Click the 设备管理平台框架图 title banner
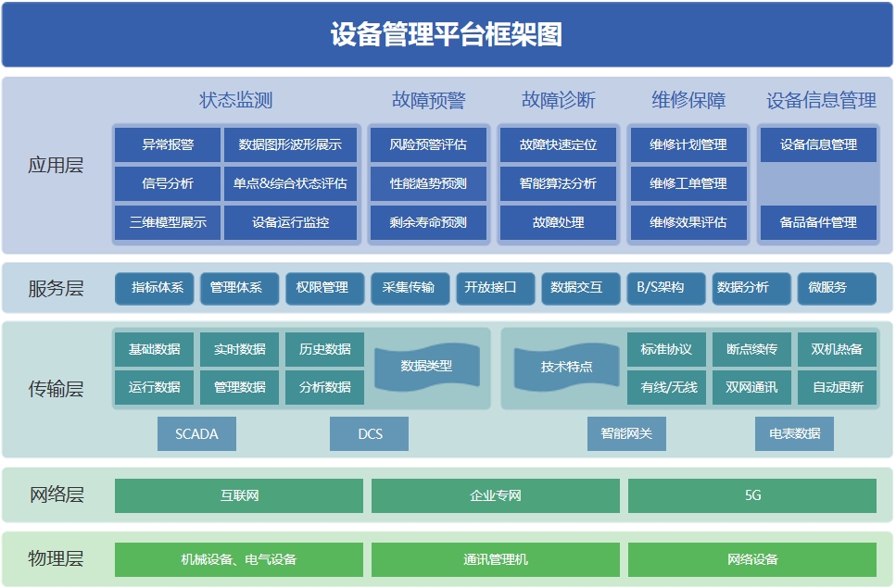Image resolution: width=896 pixels, height=588 pixels. click(447, 35)
